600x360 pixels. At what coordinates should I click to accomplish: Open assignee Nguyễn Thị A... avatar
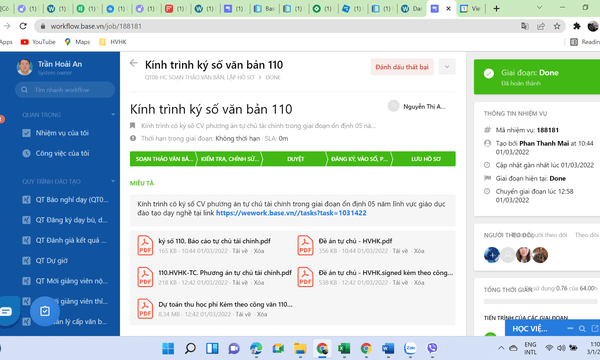click(x=393, y=106)
